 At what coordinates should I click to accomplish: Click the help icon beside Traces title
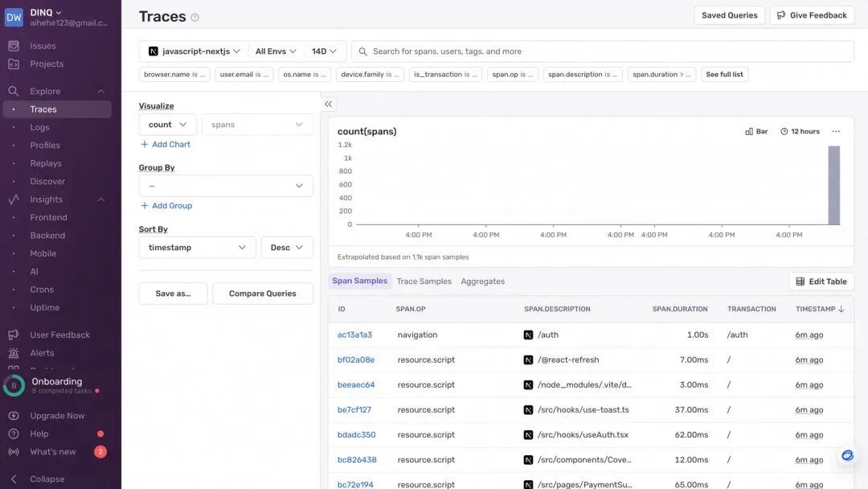(194, 17)
